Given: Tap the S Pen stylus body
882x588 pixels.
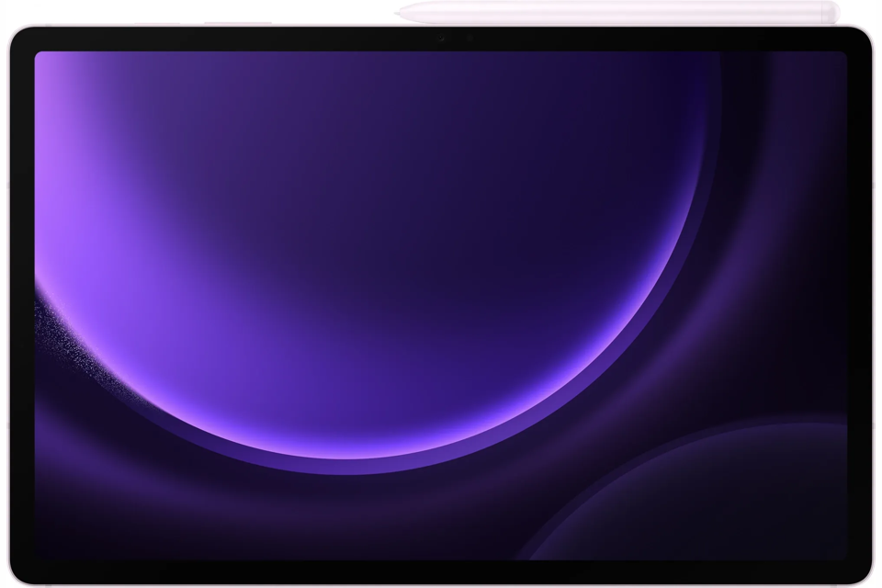Looking at the screenshot, I should [x=616, y=13].
